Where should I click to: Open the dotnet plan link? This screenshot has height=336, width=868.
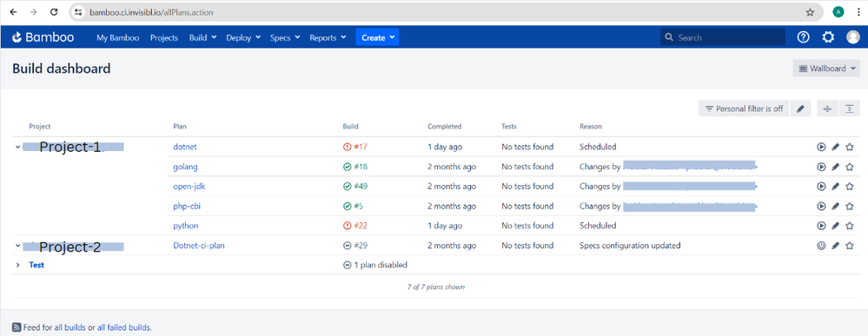185,148
